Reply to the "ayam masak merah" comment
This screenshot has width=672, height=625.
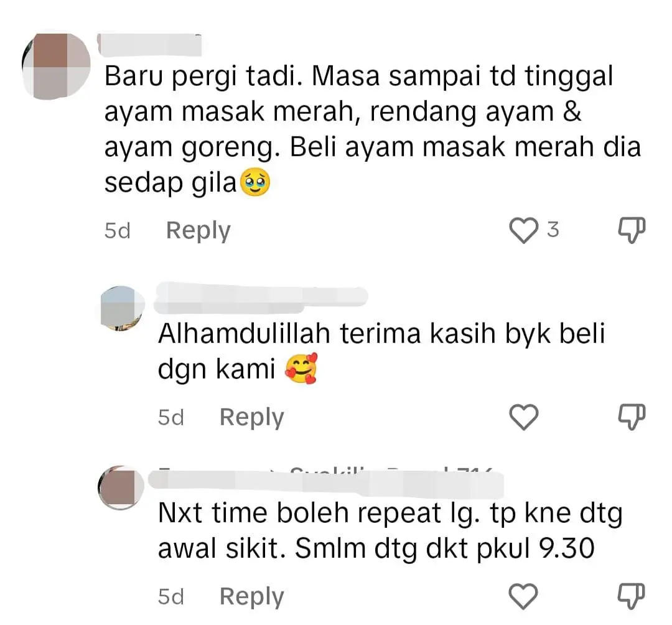coord(198,230)
